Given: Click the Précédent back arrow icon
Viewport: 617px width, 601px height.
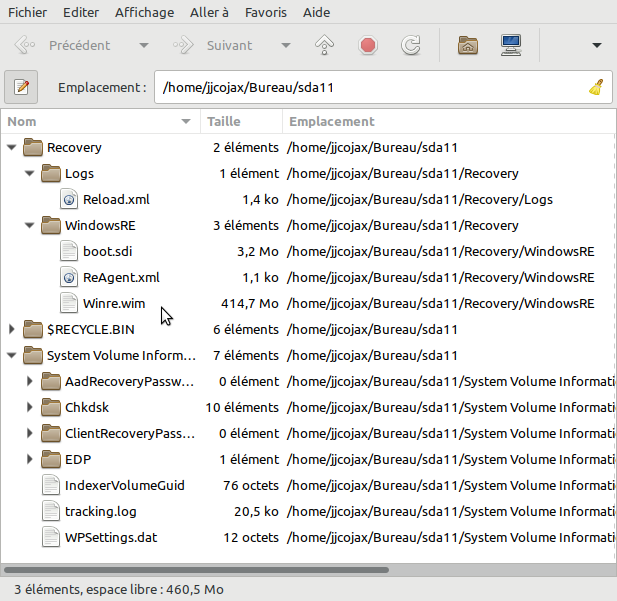Looking at the screenshot, I should coord(24,45).
